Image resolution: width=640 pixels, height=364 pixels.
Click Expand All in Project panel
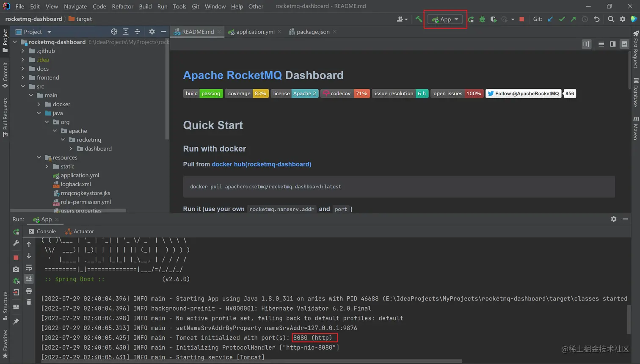click(126, 32)
